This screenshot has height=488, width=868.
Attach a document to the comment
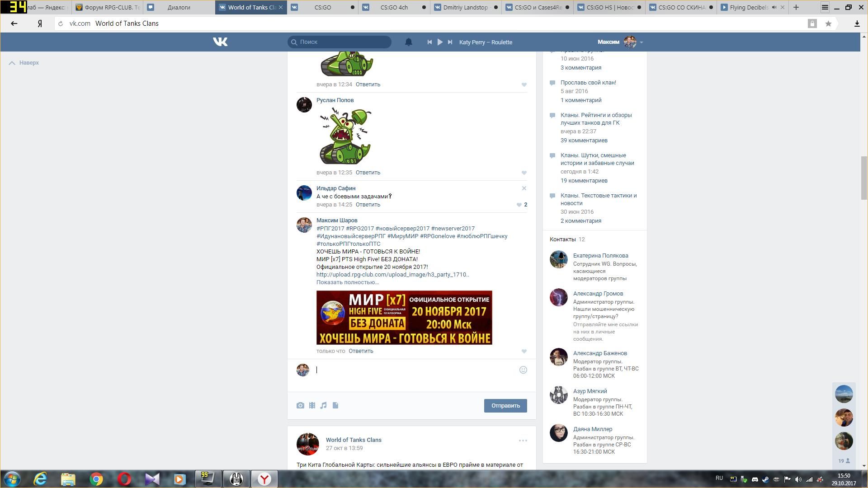pyautogui.click(x=335, y=406)
